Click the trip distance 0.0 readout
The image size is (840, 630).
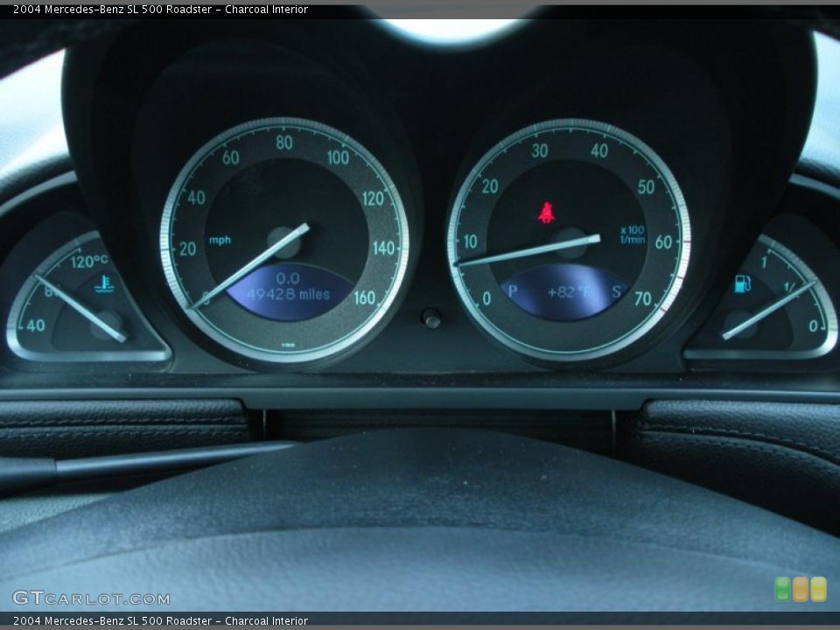288,278
